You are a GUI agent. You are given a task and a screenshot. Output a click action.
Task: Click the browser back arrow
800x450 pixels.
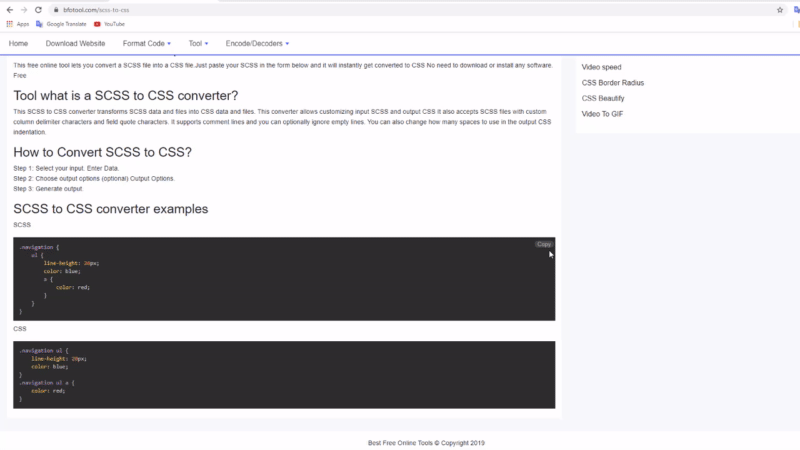(9, 9)
